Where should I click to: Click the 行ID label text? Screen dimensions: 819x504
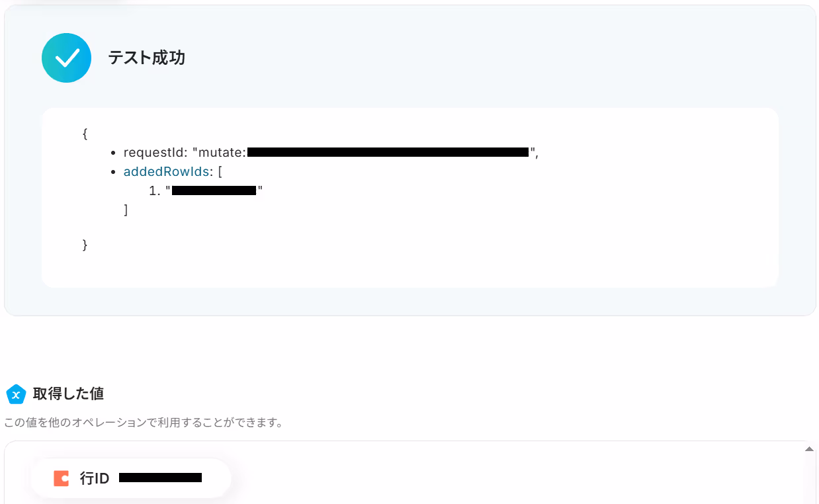(x=95, y=478)
